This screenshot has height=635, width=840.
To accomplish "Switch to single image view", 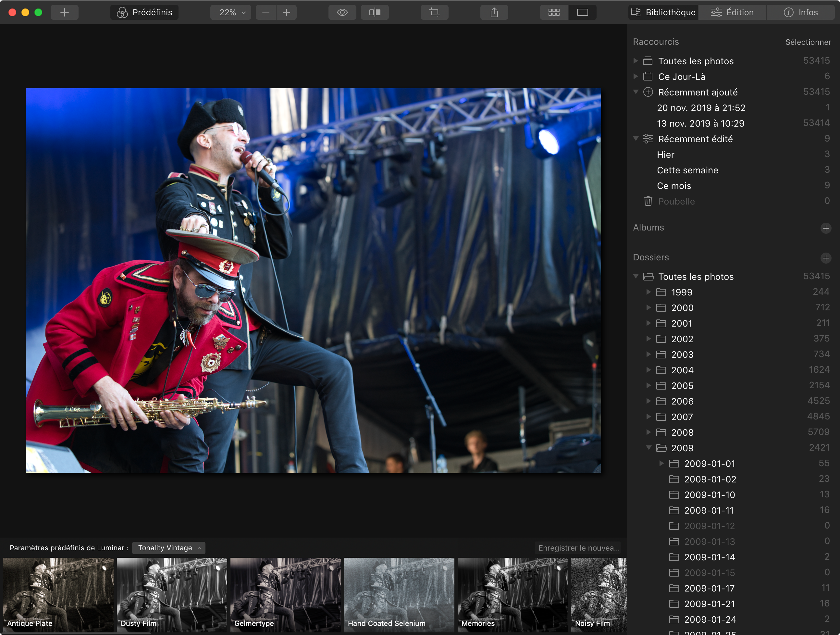I will 583,13.
